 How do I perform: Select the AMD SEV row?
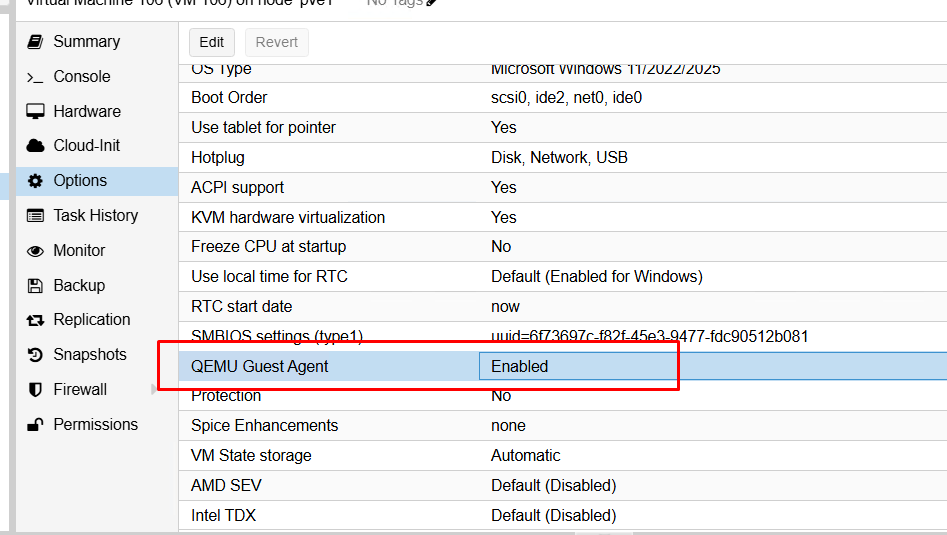[x=563, y=485]
